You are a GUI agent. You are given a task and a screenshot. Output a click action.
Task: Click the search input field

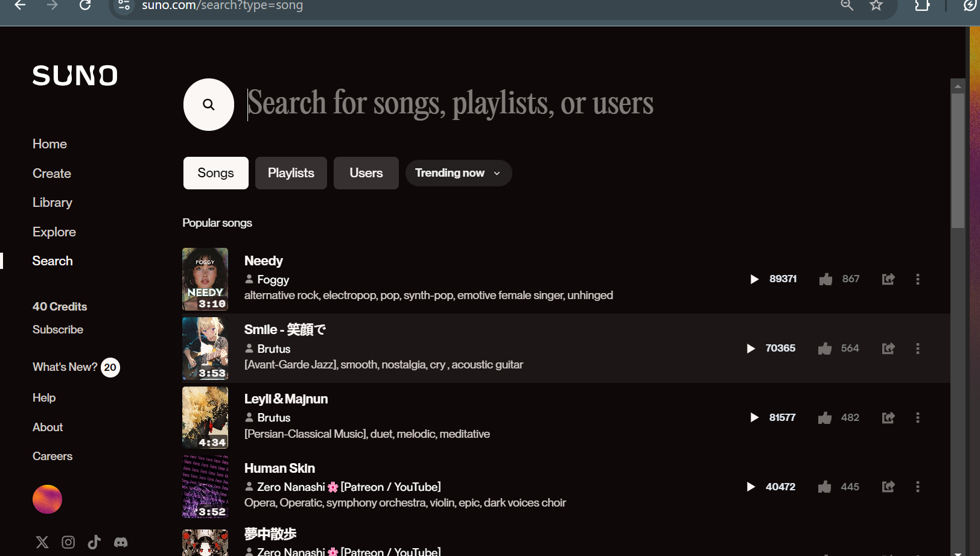click(450, 104)
